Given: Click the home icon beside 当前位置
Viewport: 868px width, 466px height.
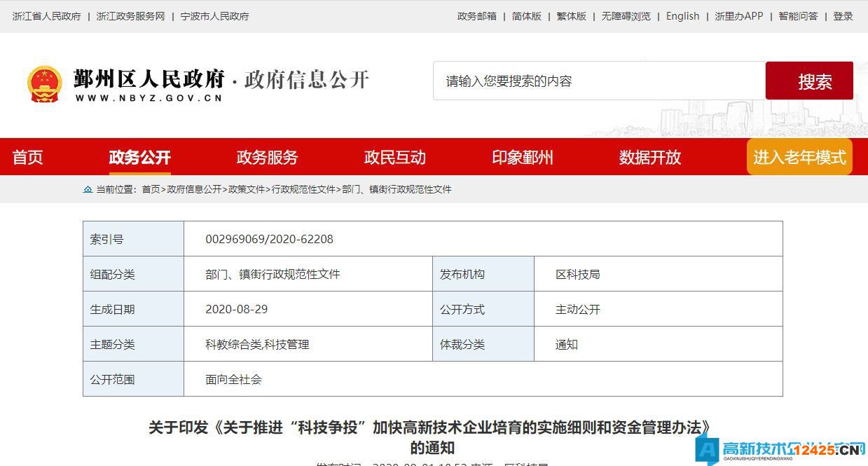Looking at the screenshot, I should 88,190.
